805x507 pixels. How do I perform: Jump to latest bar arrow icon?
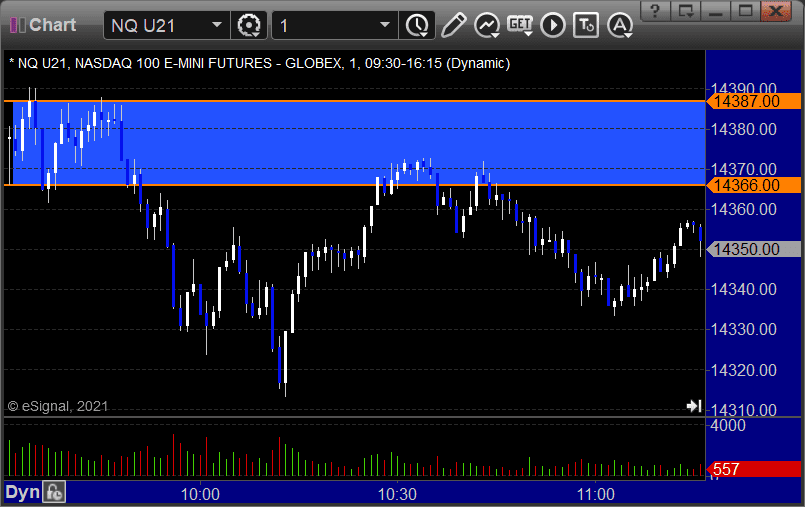point(694,406)
